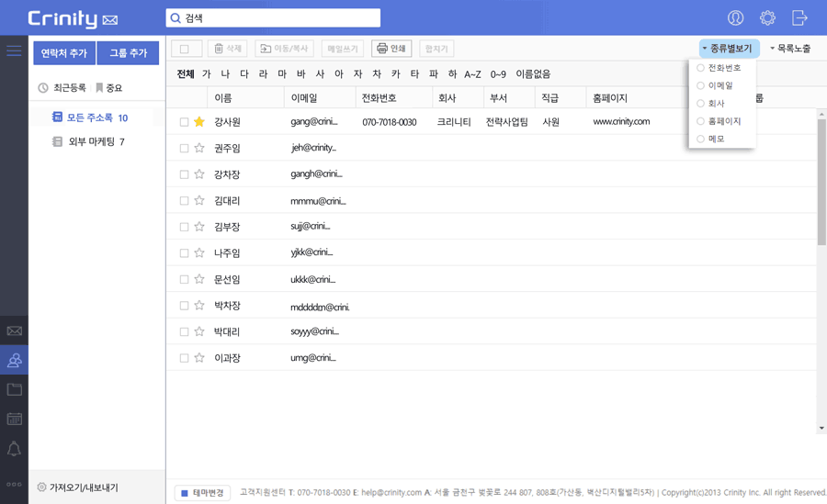This screenshot has height=504, width=827.
Task: Click the logout icon in header
Action: click(x=799, y=18)
